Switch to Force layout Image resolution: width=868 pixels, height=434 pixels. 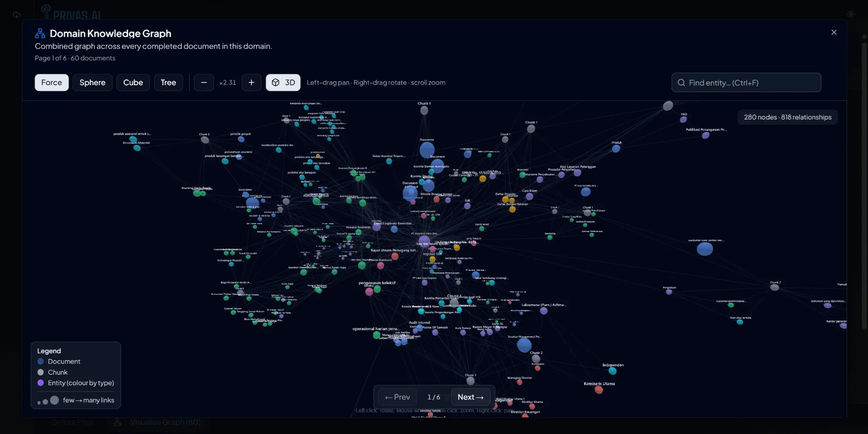coord(52,83)
